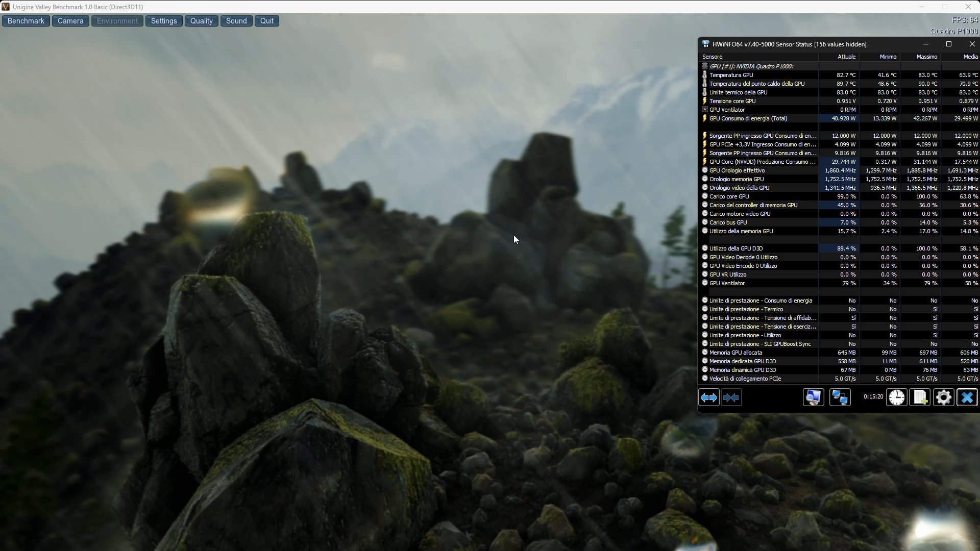Click the blue X icon in HWiNFO toolbar
980x551 pixels.
(x=967, y=397)
